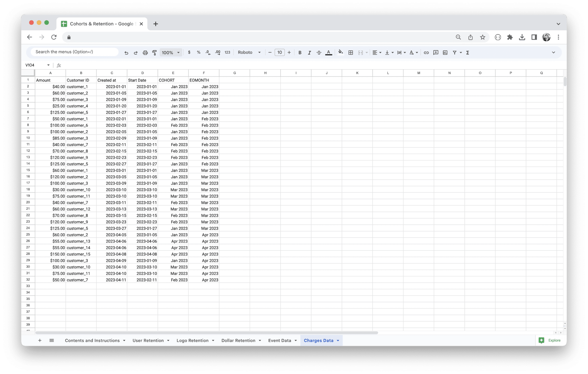Toggle strikethrough formatting
This screenshot has width=588, height=374.
[x=319, y=52]
